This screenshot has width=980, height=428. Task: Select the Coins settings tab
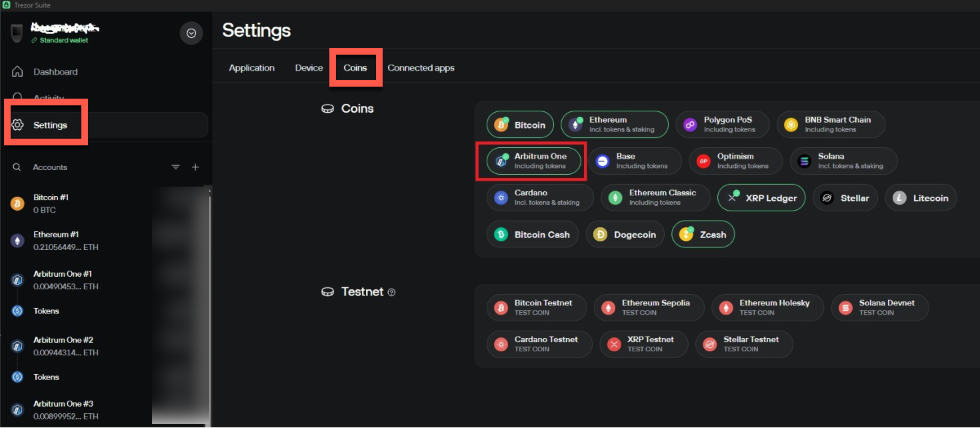(x=355, y=68)
